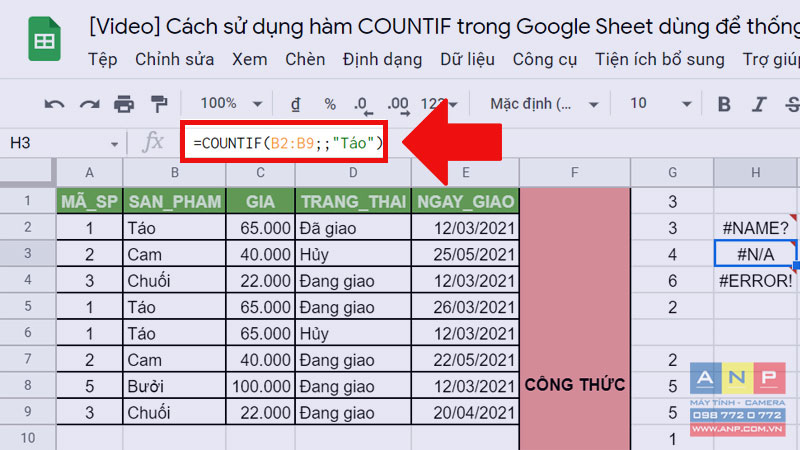Click the Bưởi product cell

click(x=174, y=386)
